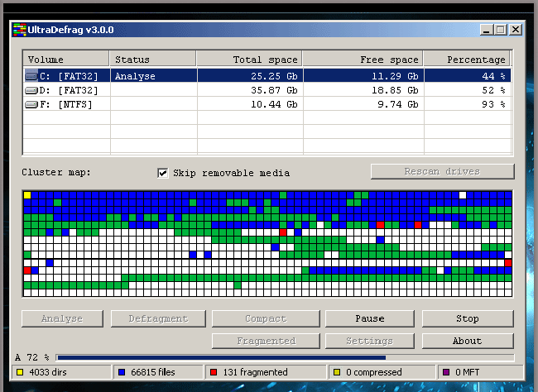Click the 18.85 Gb free space cell

(x=363, y=90)
